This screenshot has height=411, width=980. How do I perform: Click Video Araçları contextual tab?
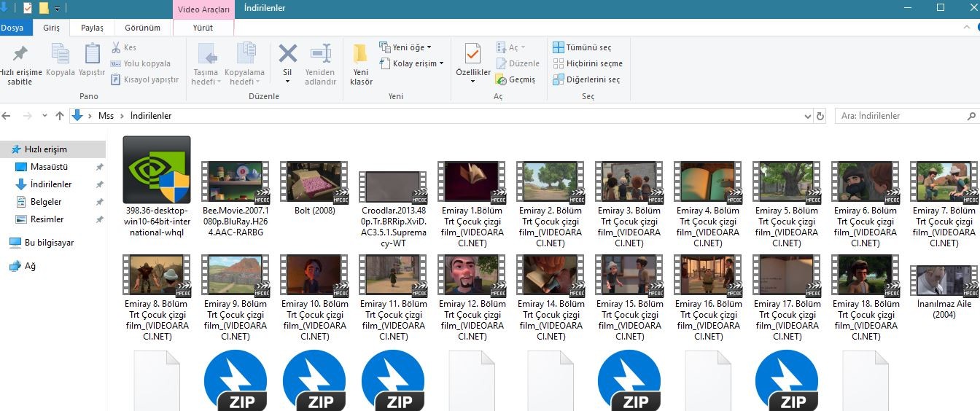(203, 9)
